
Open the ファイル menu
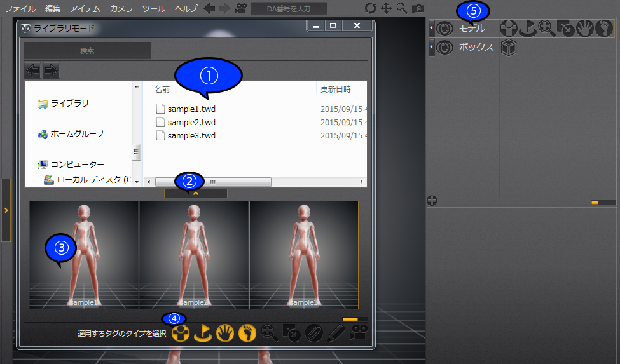click(20, 8)
